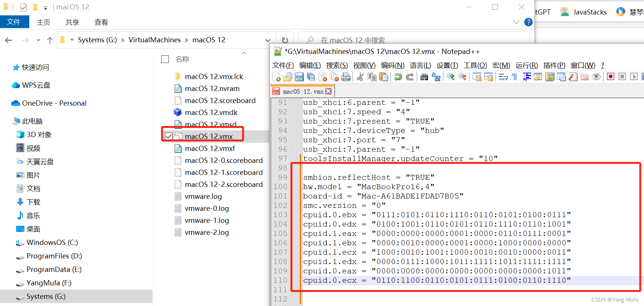Save the current file via toolbar icon
Screen dimensions: 644x306
point(299,77)
